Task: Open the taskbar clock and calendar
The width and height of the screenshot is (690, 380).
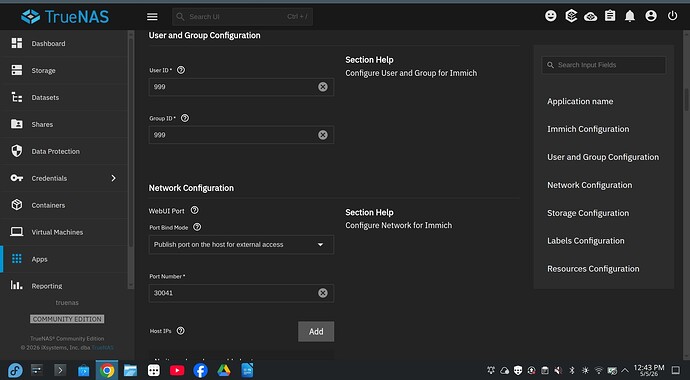Action: coord(649,370)
